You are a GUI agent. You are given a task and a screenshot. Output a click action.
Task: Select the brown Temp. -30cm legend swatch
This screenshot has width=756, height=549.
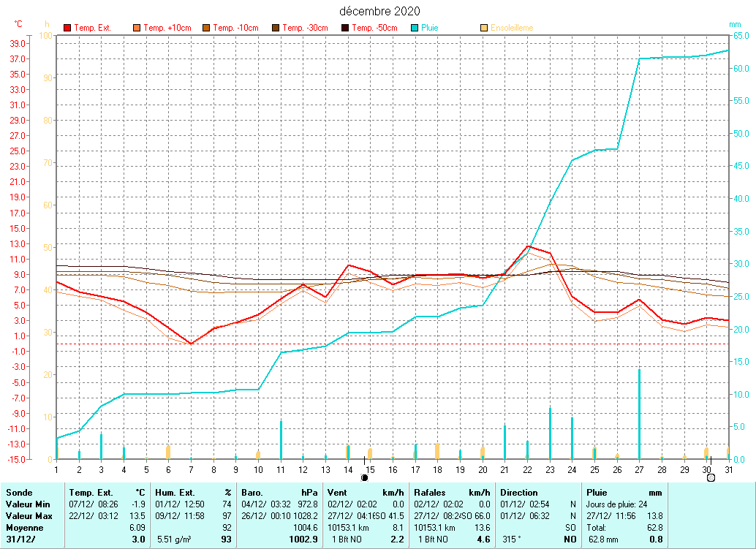tap(276, 28)
